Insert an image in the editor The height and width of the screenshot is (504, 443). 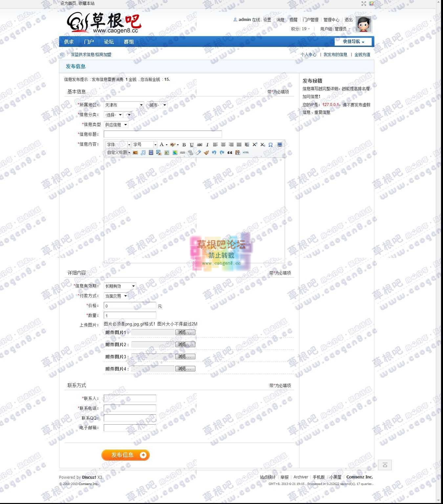pyautogui.click(x=136, y=152)
